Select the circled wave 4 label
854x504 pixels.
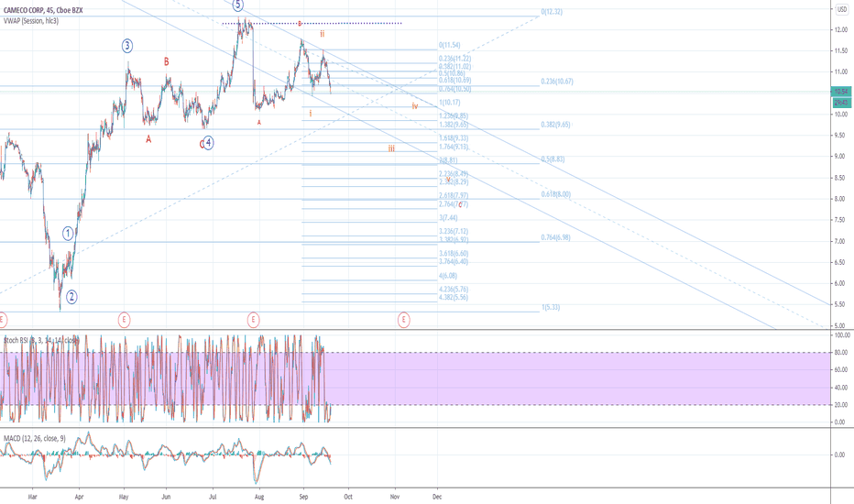coord(208,143)
